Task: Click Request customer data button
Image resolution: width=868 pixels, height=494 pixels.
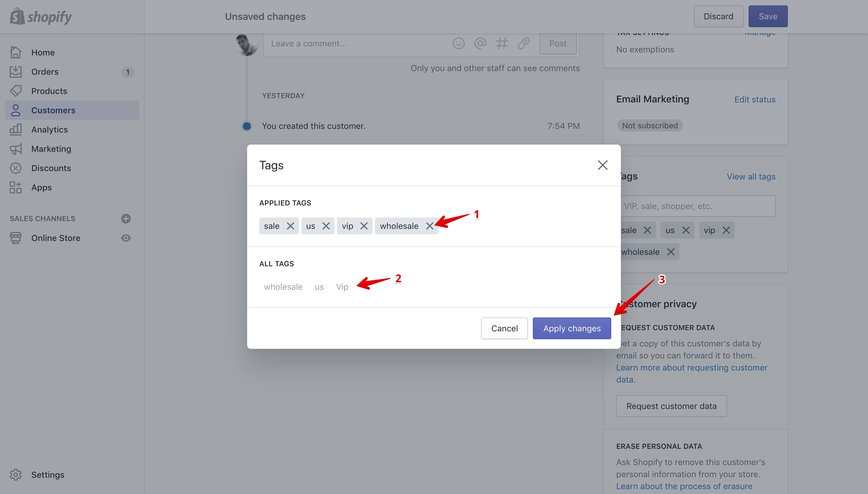Action: 671,406
